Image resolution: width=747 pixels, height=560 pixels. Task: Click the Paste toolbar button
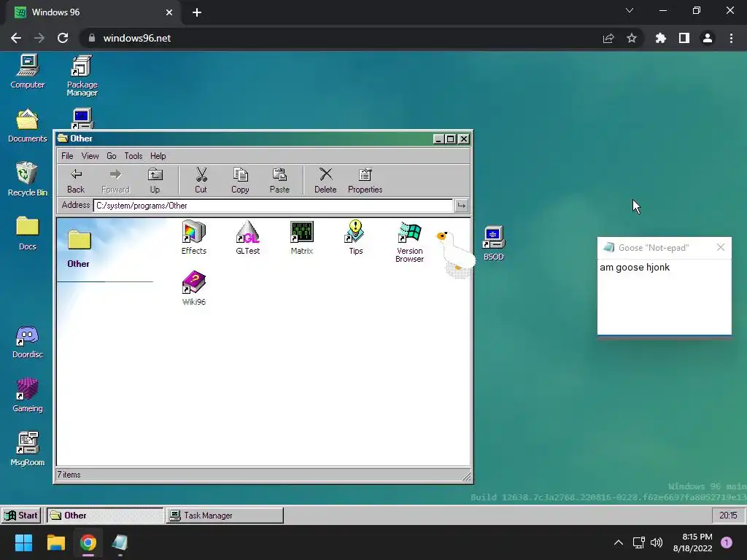pos(279,181)
